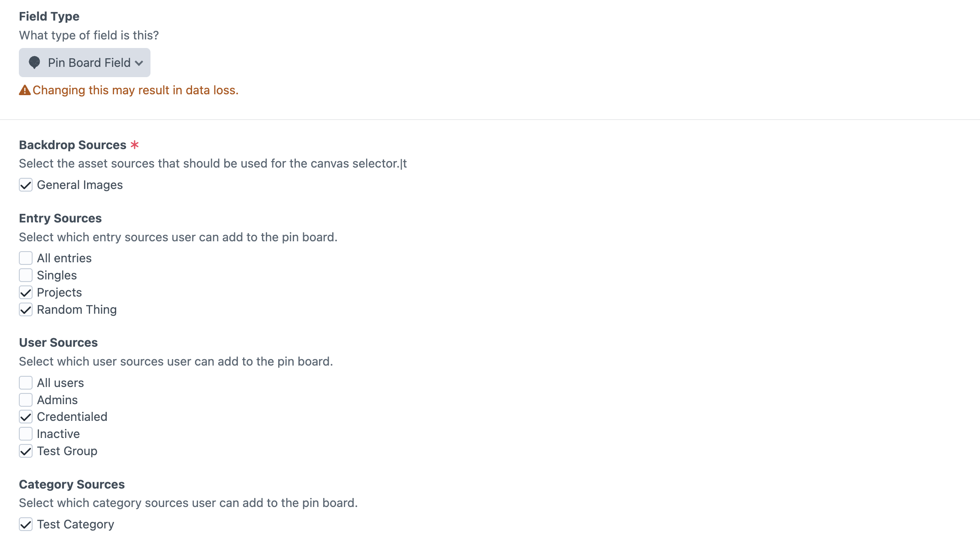Click the pin icon in Field Type selector
This screenshot has width=980, height=546.
(x=34, y=63)
